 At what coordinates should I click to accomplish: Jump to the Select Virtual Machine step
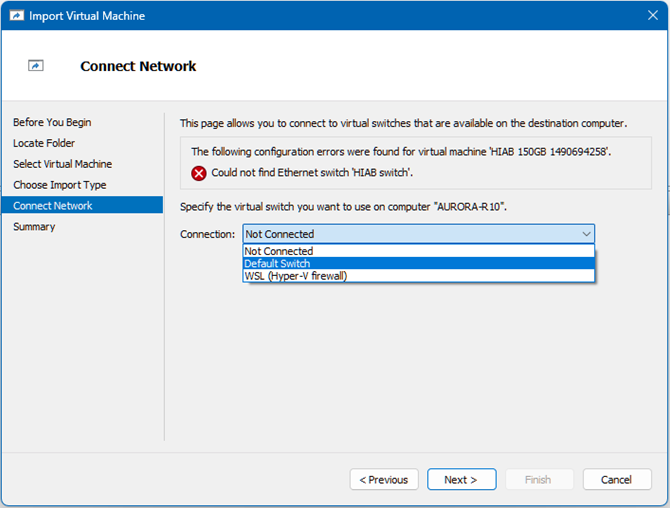62,164
